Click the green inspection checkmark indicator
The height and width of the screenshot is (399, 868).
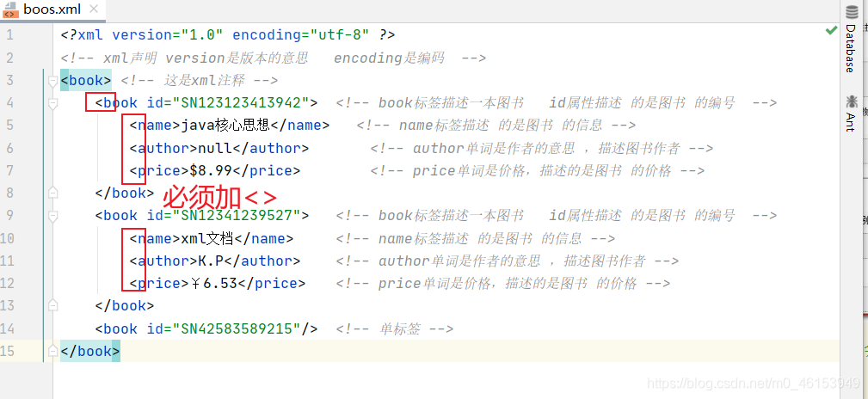(x=831, y=30)
